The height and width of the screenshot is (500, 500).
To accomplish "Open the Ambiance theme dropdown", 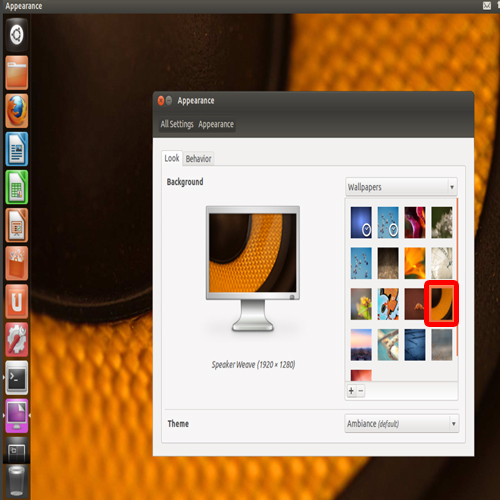I will 402,423.
